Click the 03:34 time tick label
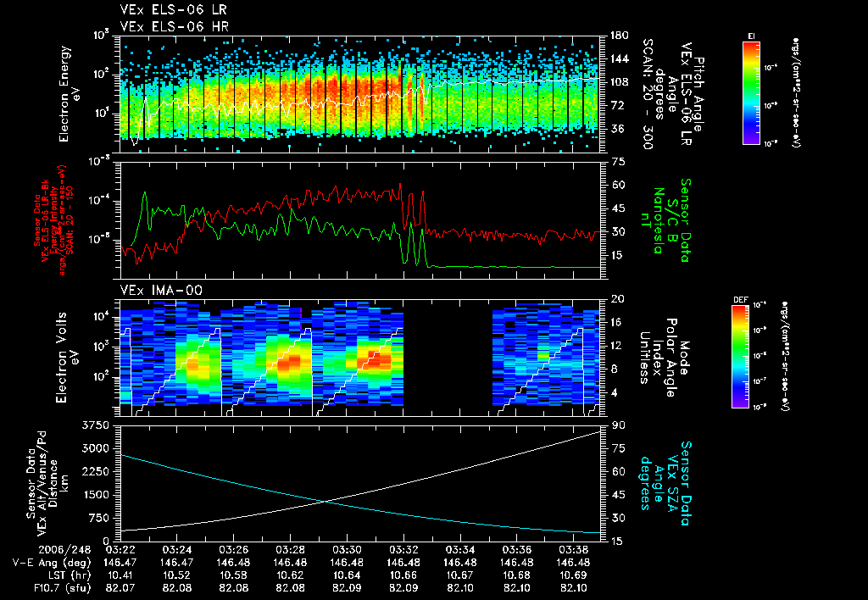 click(x=460, y=551)
